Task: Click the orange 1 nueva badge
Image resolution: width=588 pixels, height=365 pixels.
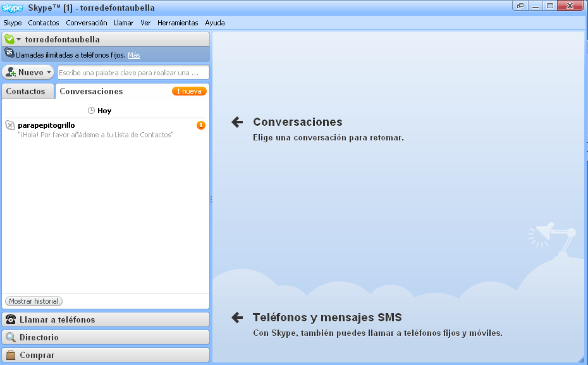Action: coord(189,91)
